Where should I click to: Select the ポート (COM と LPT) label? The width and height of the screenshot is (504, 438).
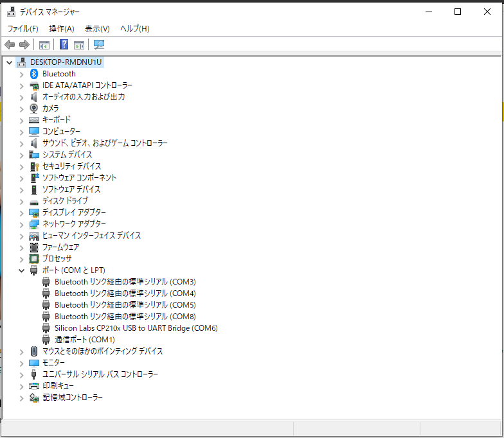(x=73, y=270)
